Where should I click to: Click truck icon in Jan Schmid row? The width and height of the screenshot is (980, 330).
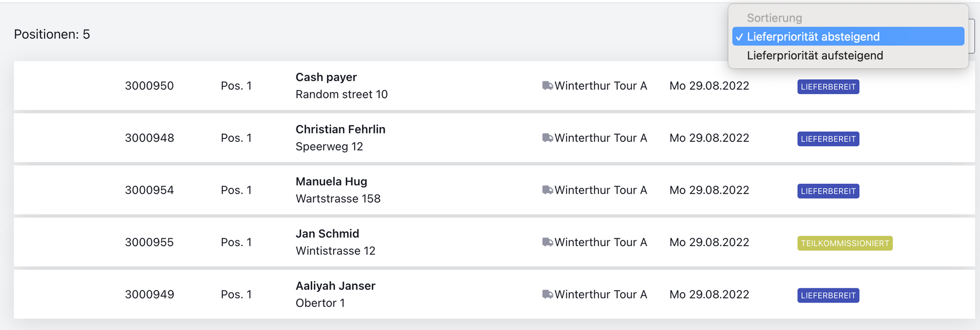pyautogui.click(x=547, y=242)
